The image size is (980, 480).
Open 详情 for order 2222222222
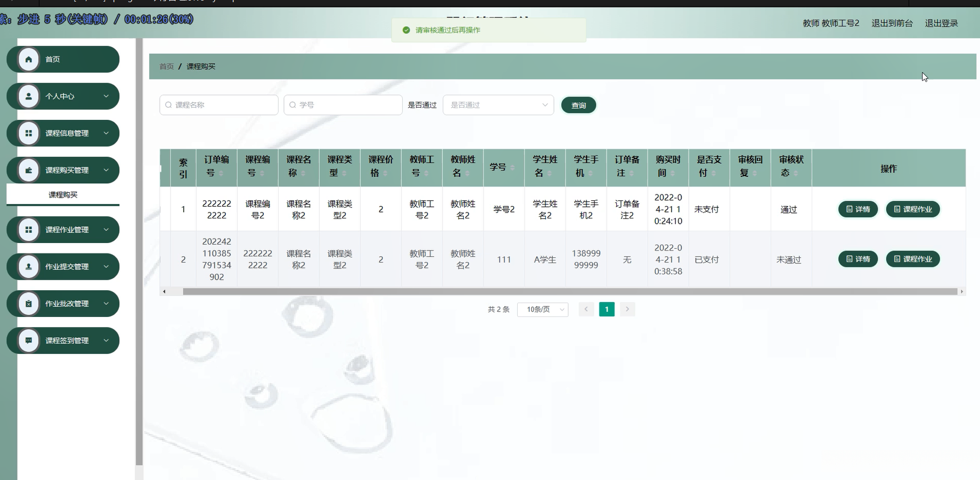coord(858,209)
